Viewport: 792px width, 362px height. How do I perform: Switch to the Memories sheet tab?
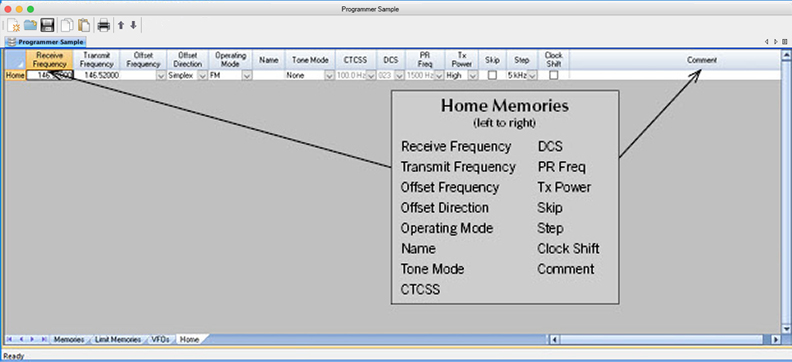(x=69, y=339)
